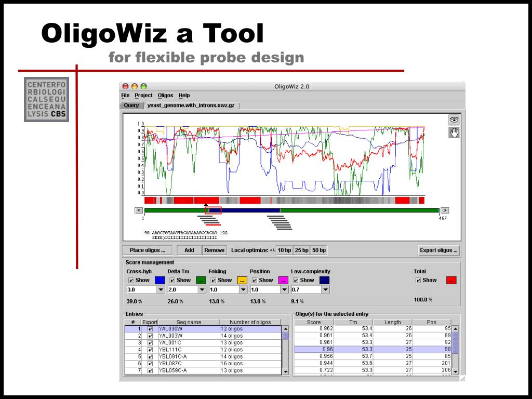This screenshot has width=532, height=399.
Task: Select oligo row with score 0.944
Action: (x=373, y=363)
